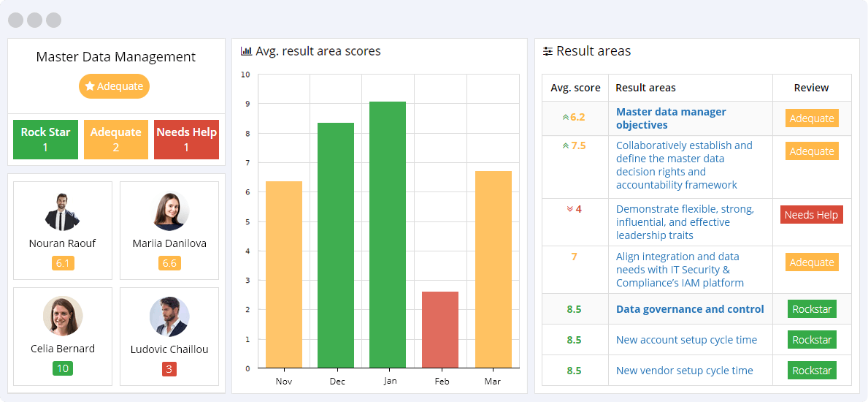Open Align integration and data needs link
This screenshot has height=402, width=868.
point(680,270)
